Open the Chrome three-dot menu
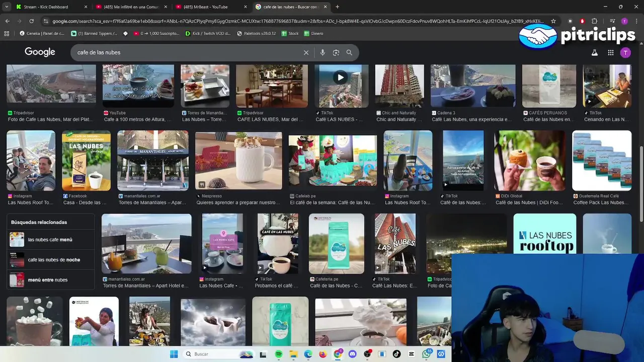Viewport: 644px width, 362px height. 635,21
